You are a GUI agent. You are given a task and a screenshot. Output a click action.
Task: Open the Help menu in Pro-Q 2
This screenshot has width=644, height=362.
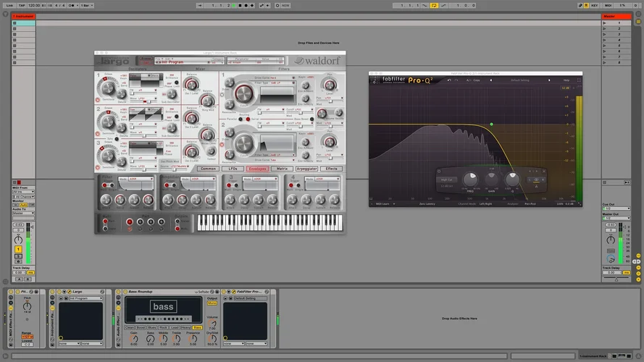[x=566, y=80]
